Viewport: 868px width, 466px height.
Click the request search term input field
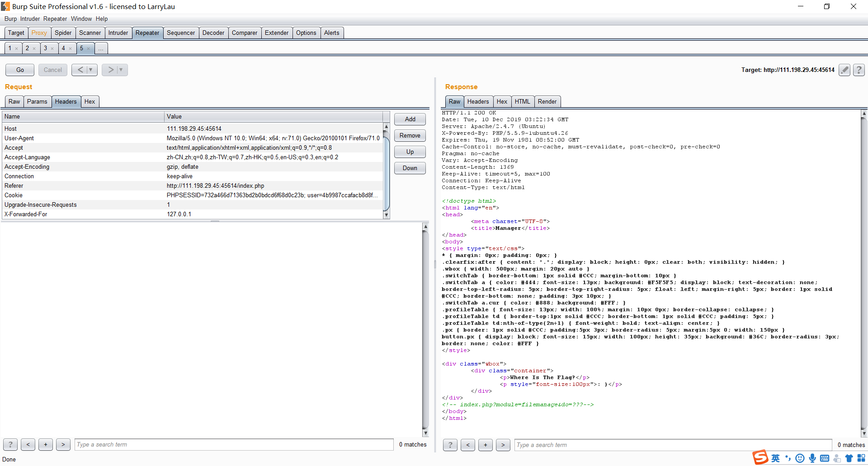point(234,444)
